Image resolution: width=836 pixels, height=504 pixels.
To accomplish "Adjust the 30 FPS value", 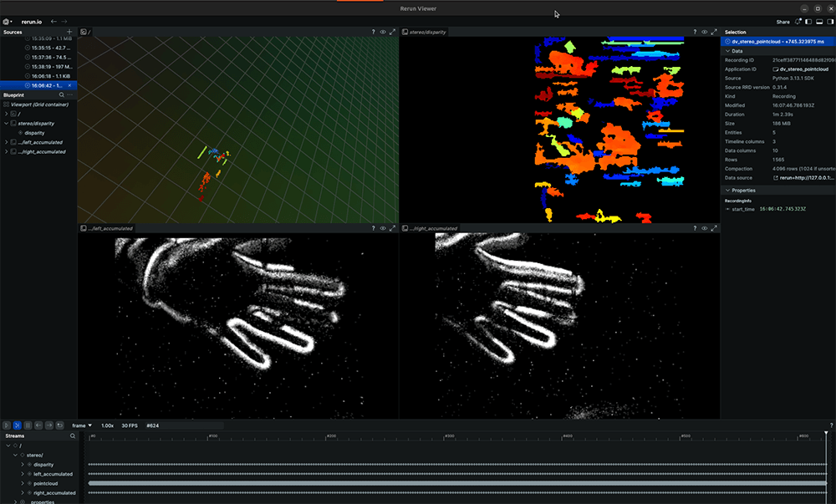I will pos(130,425).
